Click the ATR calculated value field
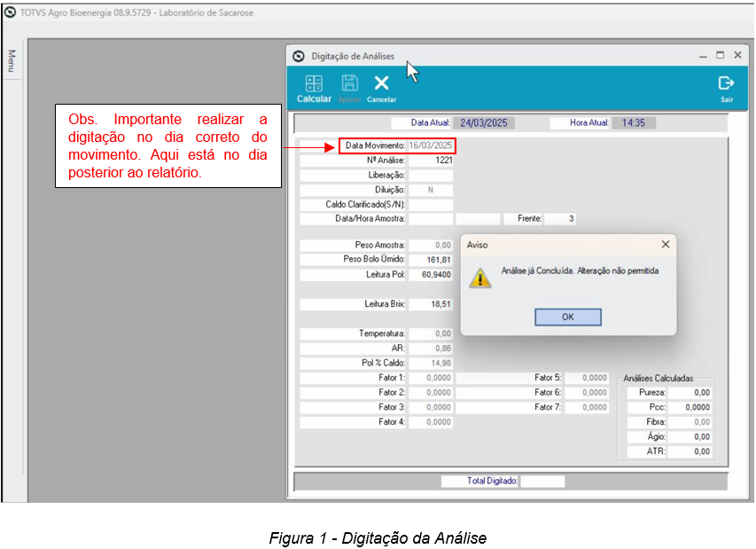This screenshot has width=756, height=549. pyautogui.click(x=690, y=451)
